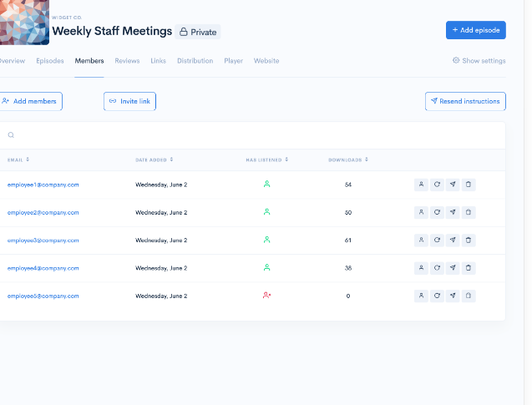Switch to the Episodes tab
532x405 pixels.
click(50, 61)
